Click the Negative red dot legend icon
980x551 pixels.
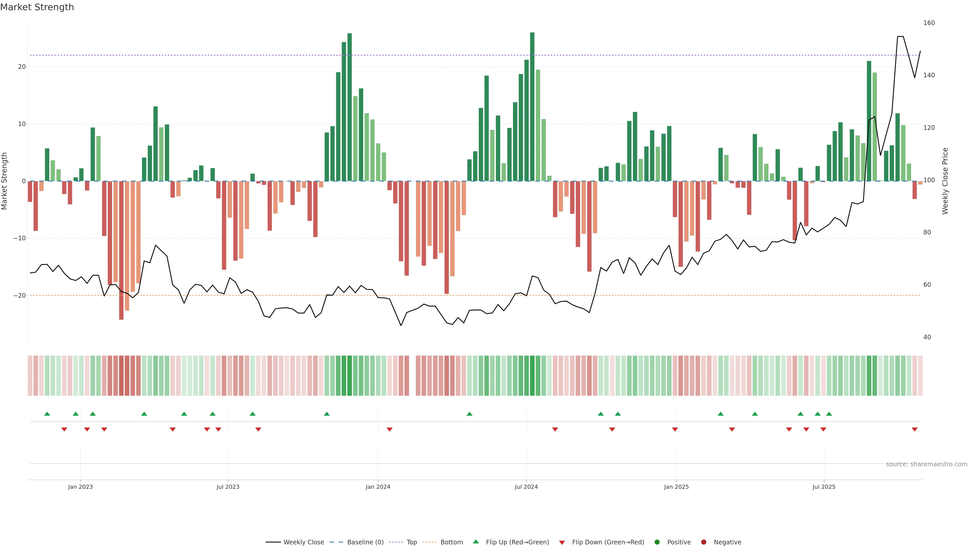[x=703, y=542]
